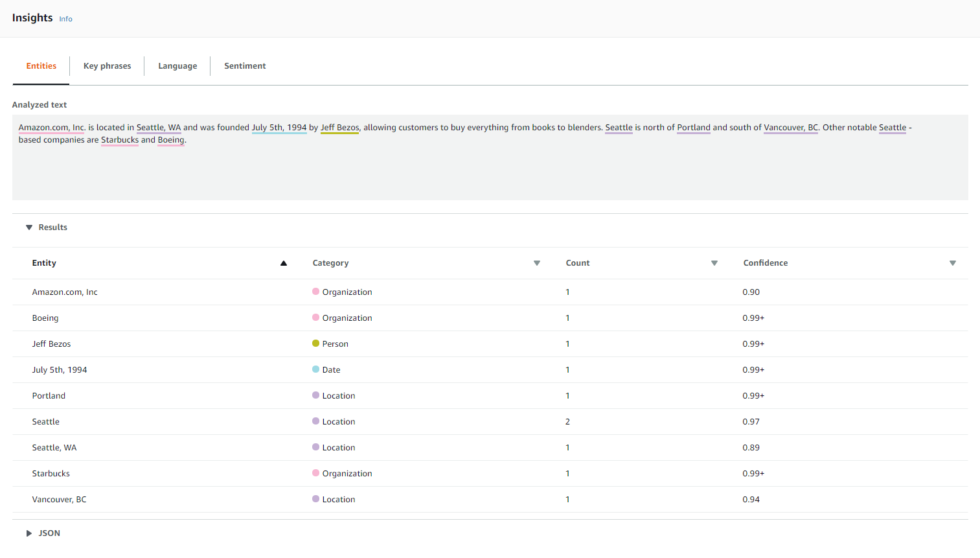Select the 'Amazon.com, Inc' table row entity

pos(65,292)
